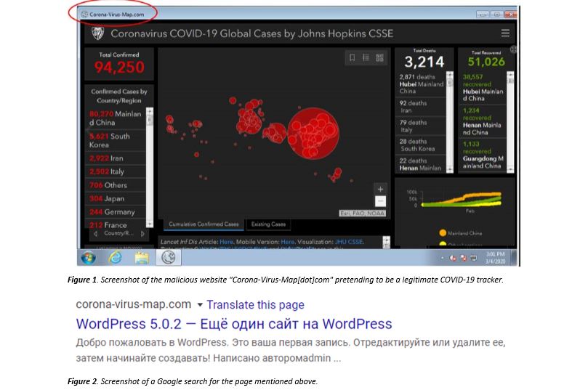Image resolution: width=588 pixels, height=390 pixels.
Task: Launch Internet Explorer from taskbar
Action: [115, 258]
